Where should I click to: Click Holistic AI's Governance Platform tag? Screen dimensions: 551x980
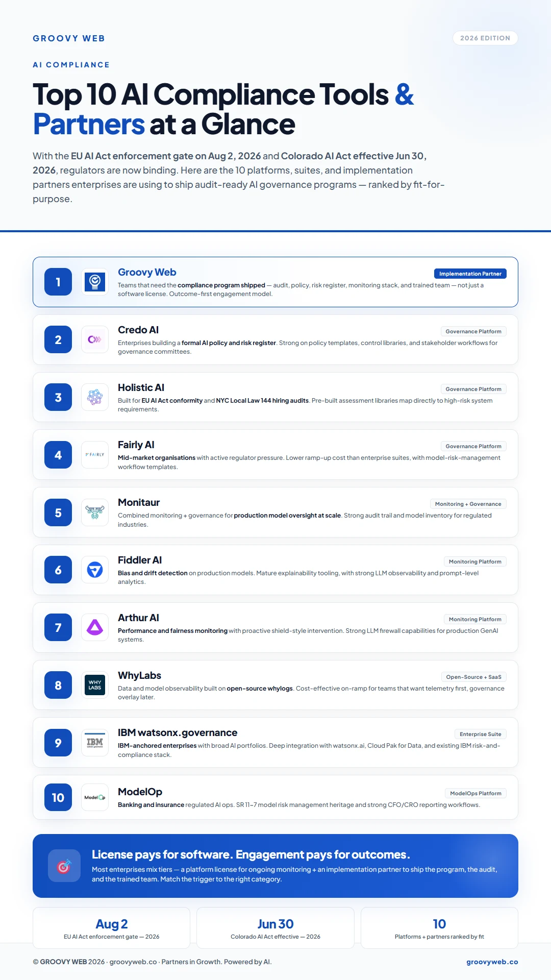[x=473, y=389]
